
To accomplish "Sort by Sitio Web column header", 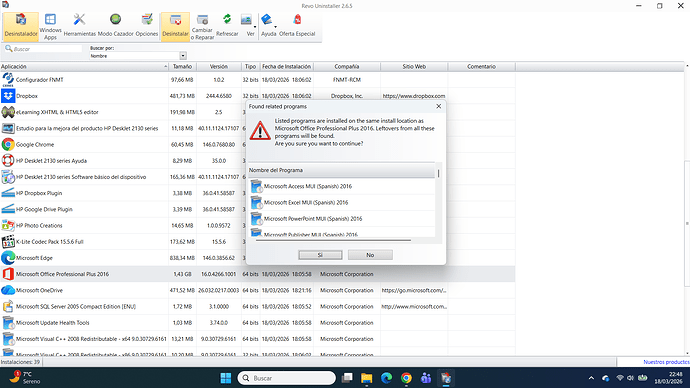I will click(x=414, y=66).
